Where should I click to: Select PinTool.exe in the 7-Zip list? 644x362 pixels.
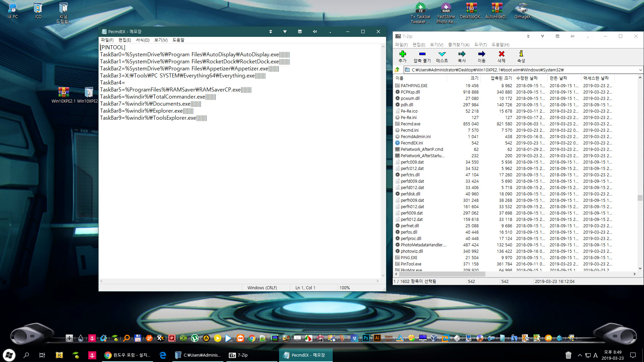coord(411,264)
